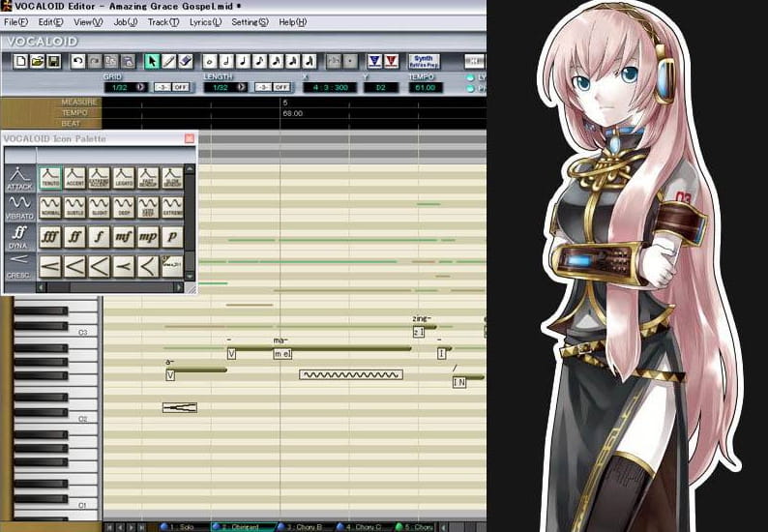Viewport: 768px width, 532px height.
Task: Click Icon Palette horizontal scrollbar right arrow
Action: pos(179,287)
